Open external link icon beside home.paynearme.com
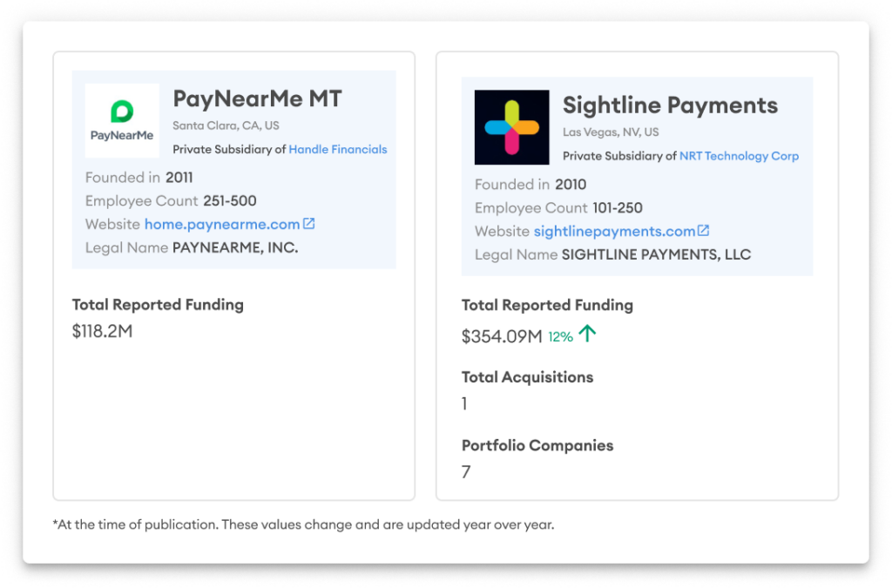 [x=309, y=224]
